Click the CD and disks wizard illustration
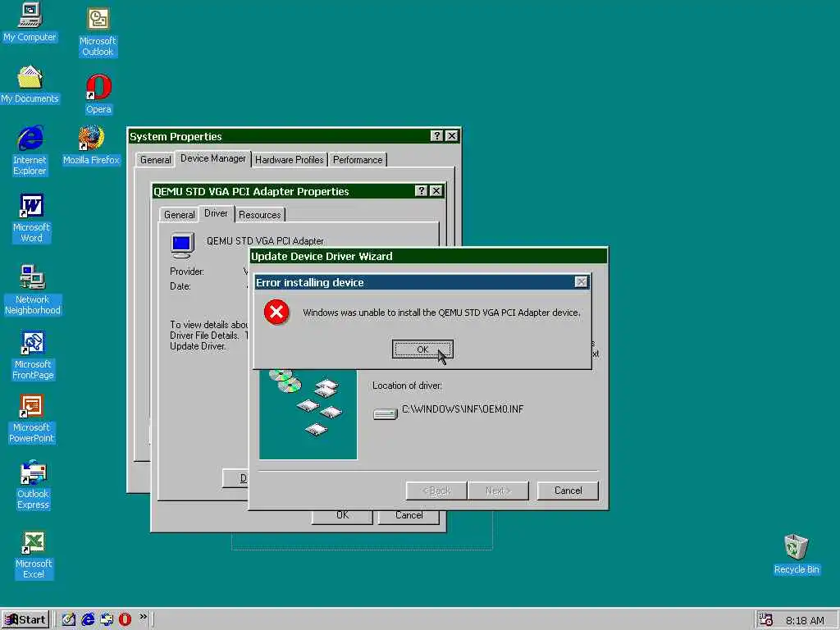 [x=308, y=414]
